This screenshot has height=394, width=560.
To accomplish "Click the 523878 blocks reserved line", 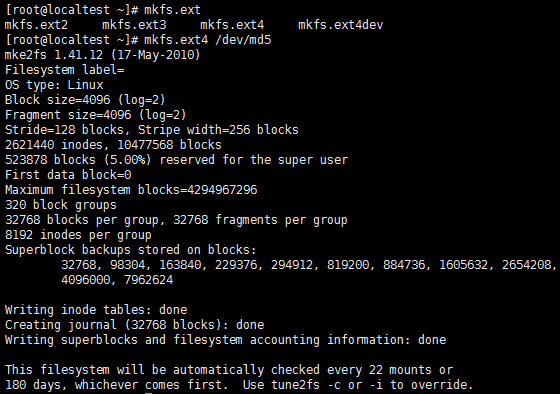I will tap(176, 160).
